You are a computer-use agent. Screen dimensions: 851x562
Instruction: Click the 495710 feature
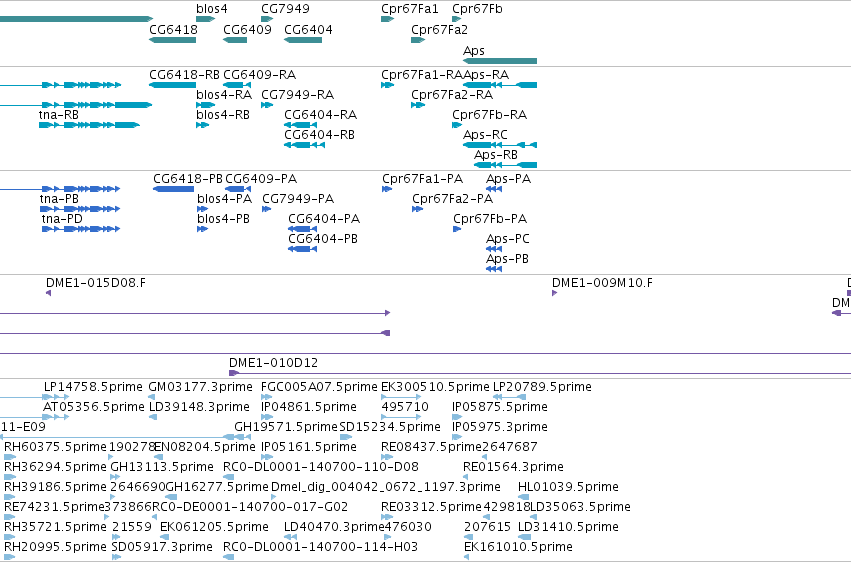coord(402,417)
